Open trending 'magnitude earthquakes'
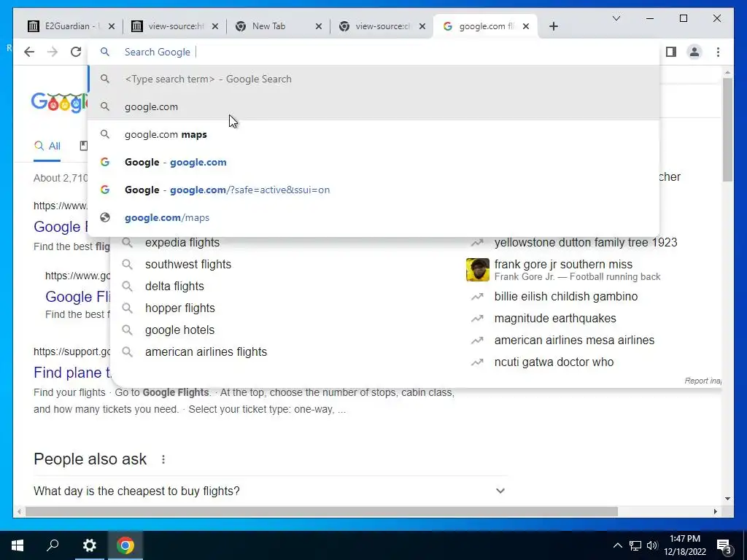Viewport: 747px width, 560px height. [x=555, y=318]
